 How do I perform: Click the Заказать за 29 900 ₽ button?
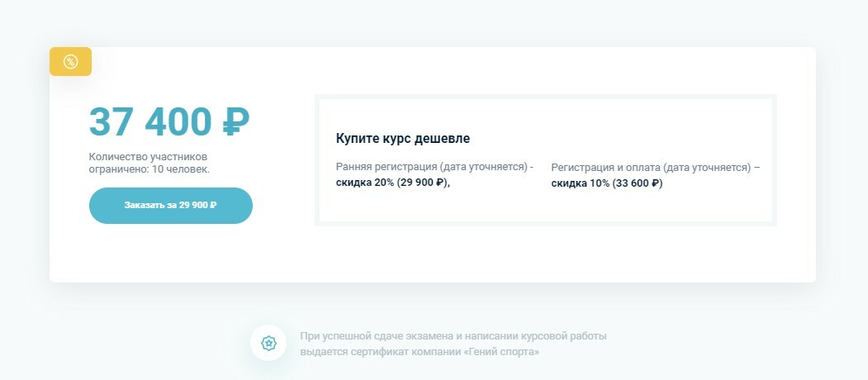[x=170, y=206]
